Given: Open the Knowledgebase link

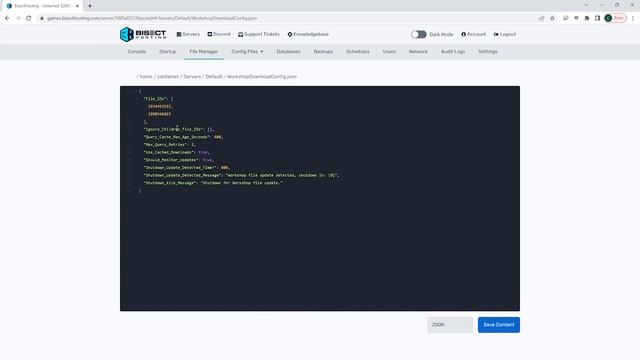Looking at the screenshot, I should [x=308, y=34].
